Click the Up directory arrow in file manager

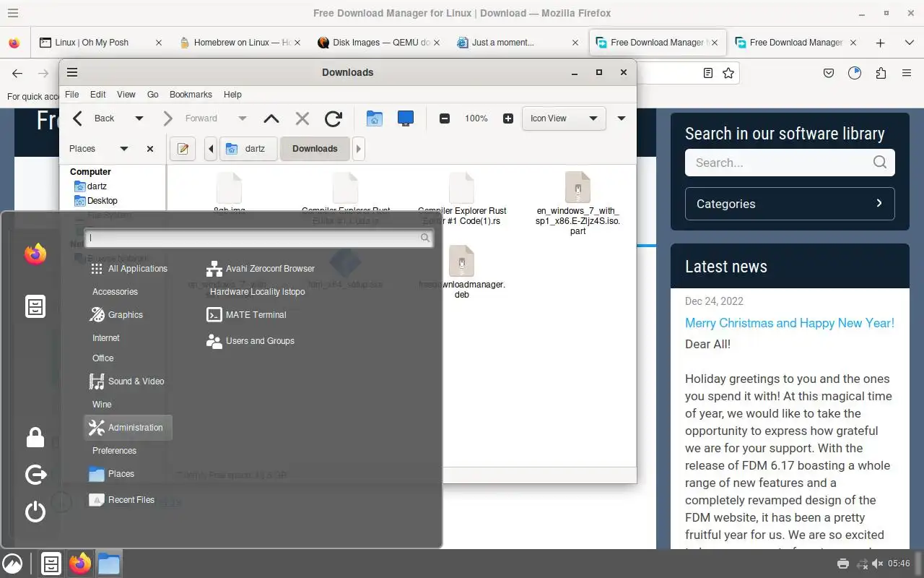[x=271, y=118]
